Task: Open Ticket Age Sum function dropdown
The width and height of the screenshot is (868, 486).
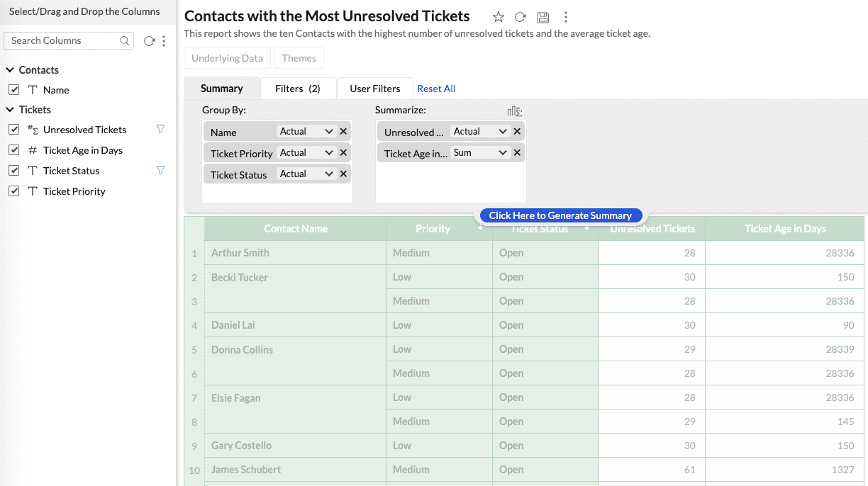Action: click(x=480, y=153)
